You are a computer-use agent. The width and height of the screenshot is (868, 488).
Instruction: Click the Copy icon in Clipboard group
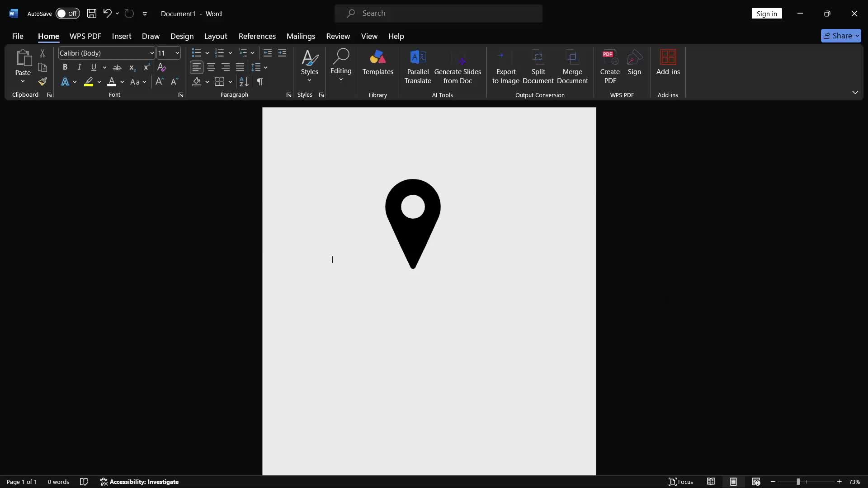pyautogui.click(x=42, y=67)
